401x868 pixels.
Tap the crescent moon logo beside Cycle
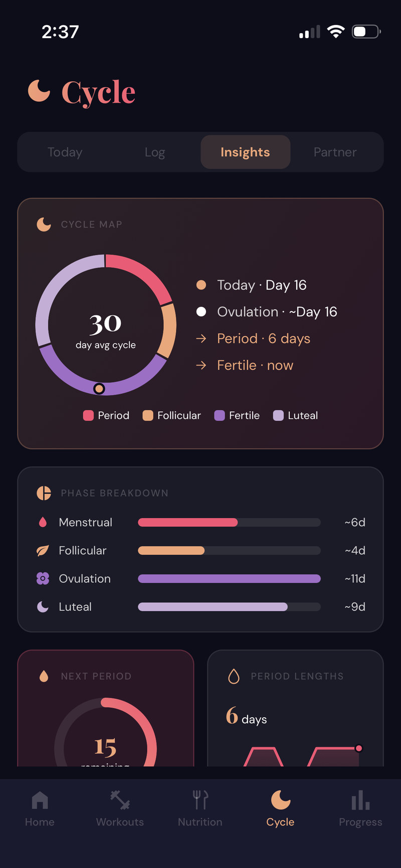39,91
